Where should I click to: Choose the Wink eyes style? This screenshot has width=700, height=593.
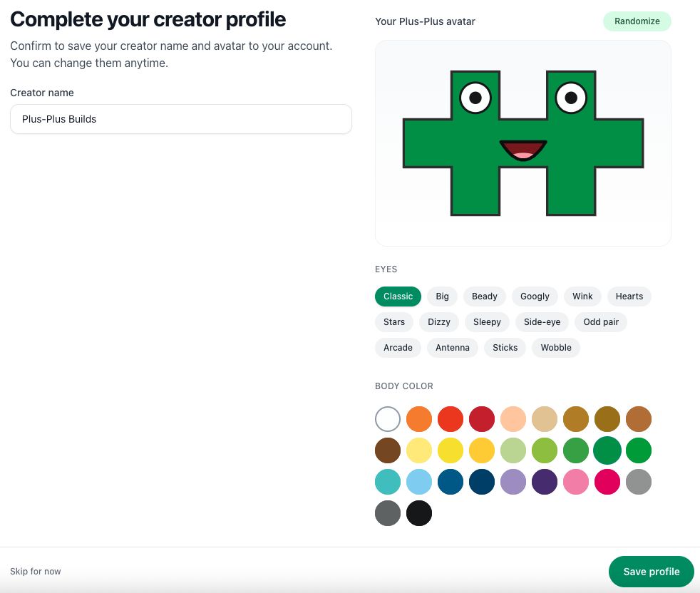point(582,296)
